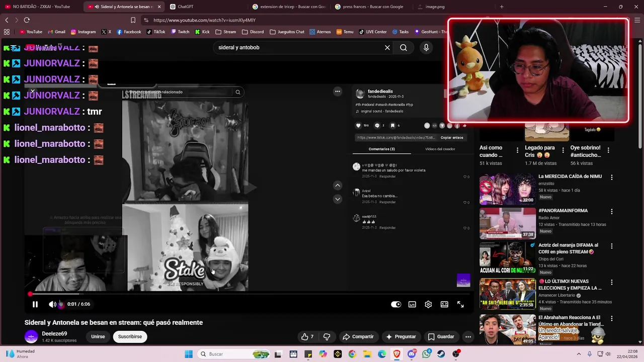Close the 'Sideral y Antonela' browser tab
The height and width of the screenshot is (362, 644).
tap(159, 7)
